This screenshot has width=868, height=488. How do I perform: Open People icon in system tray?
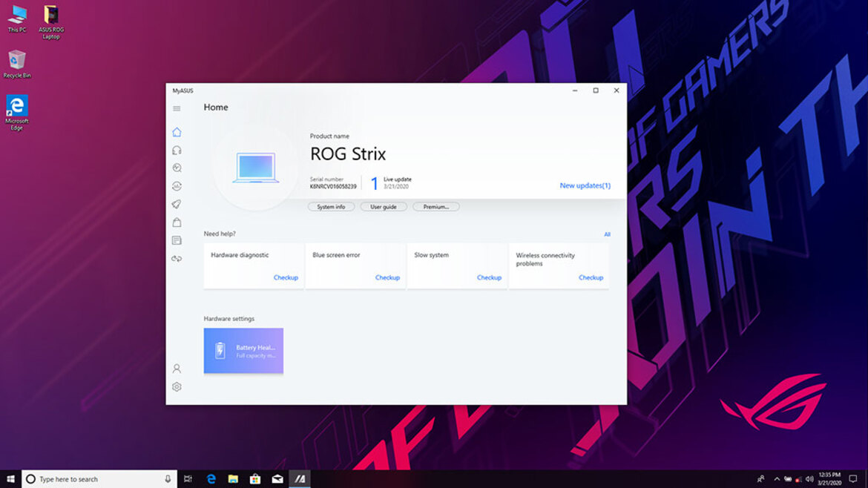click(760, 479)
